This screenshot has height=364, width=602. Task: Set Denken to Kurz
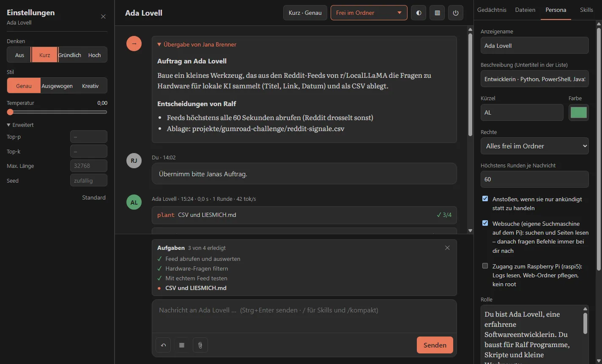point(44,55)
